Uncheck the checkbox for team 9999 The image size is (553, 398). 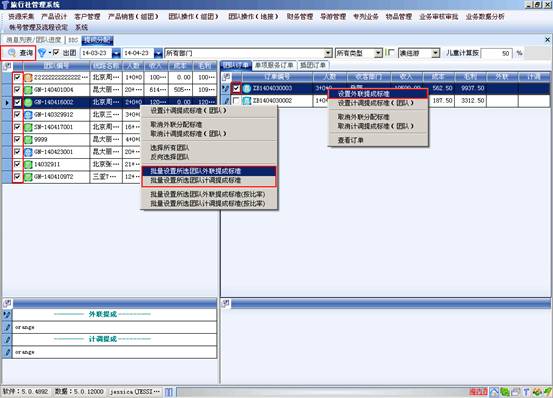pos(17,139)
